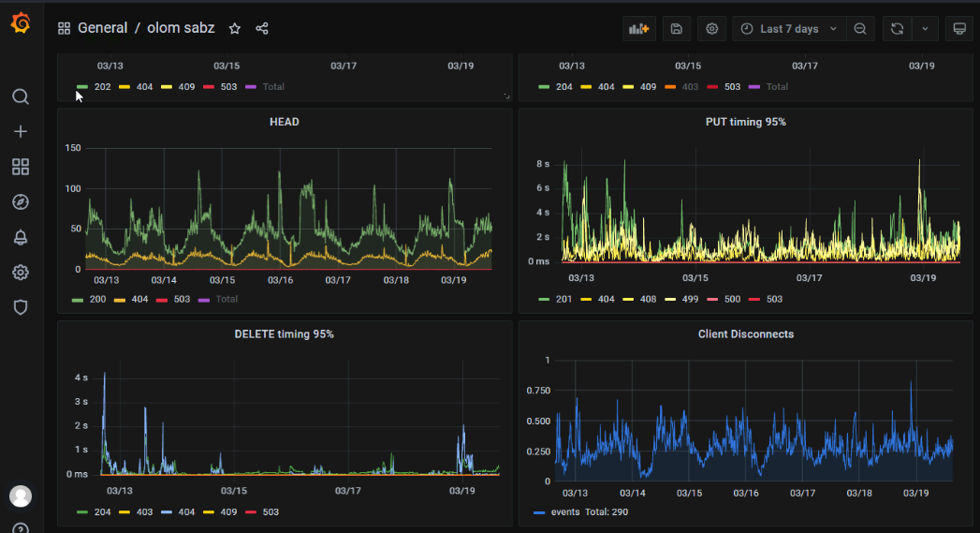The width and height of the screenshot is (980, 533).
Task: Click the Create plus icon in sidebar
Action: pyautogui.click(x=21, y=132)
